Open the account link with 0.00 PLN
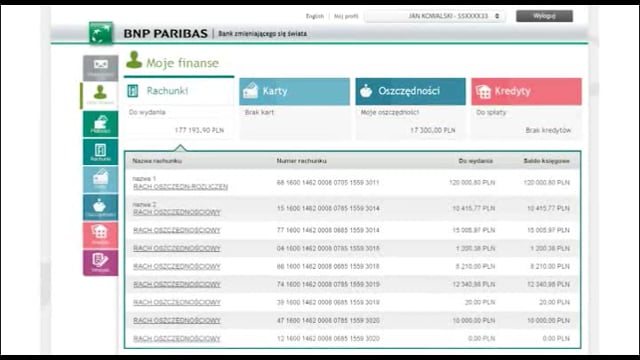The height and width of the screenshot is (360, 640). point(177,338)
